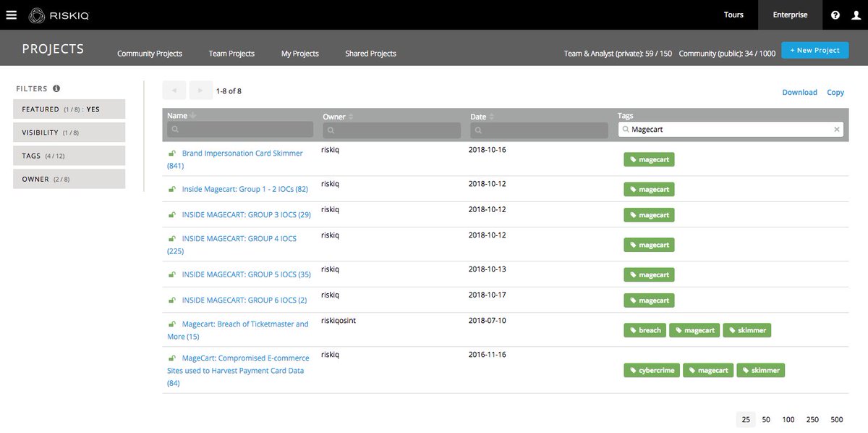The image size is (868, 433).
Task: Go to next page arrow
Action: pos(200,91)
